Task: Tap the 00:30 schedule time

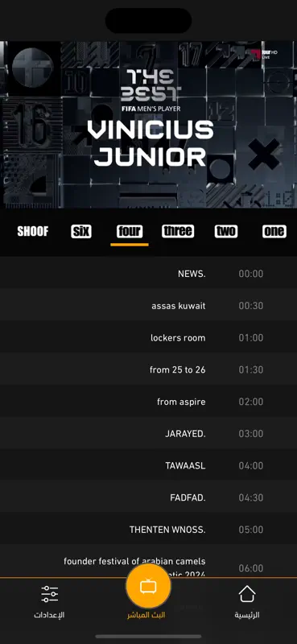Action: coord(251,306)
